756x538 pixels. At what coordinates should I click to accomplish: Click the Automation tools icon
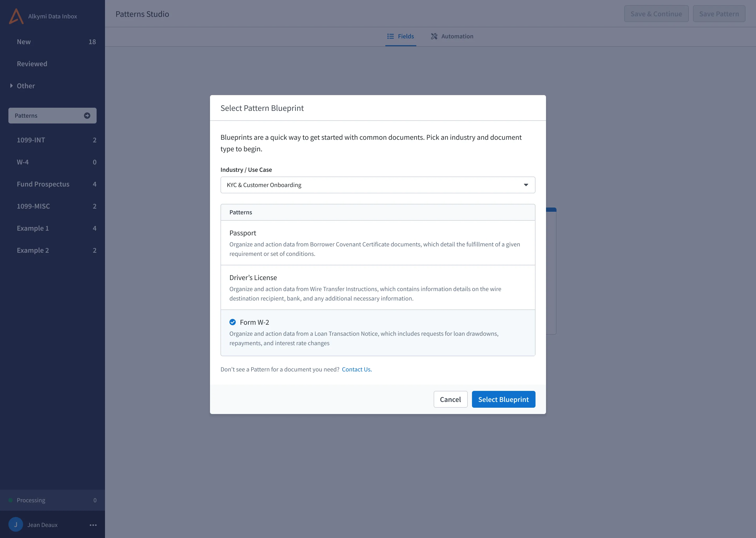434,36
